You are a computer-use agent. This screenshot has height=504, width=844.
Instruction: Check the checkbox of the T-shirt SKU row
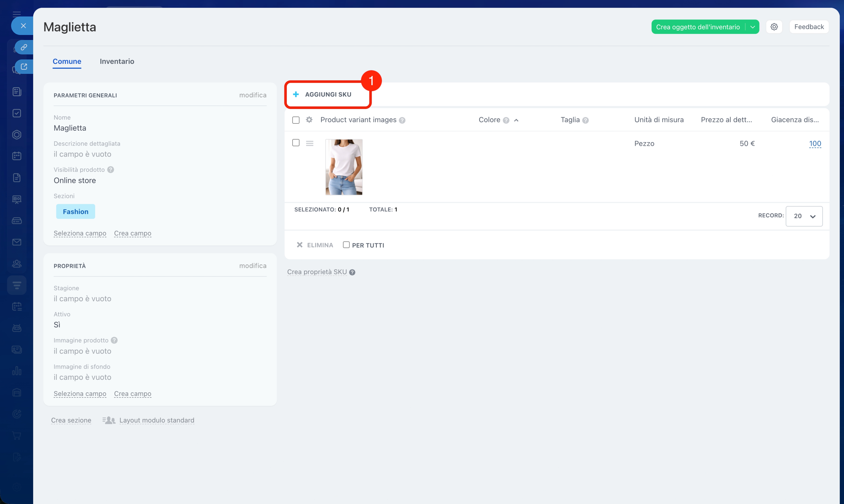[296, 143]
